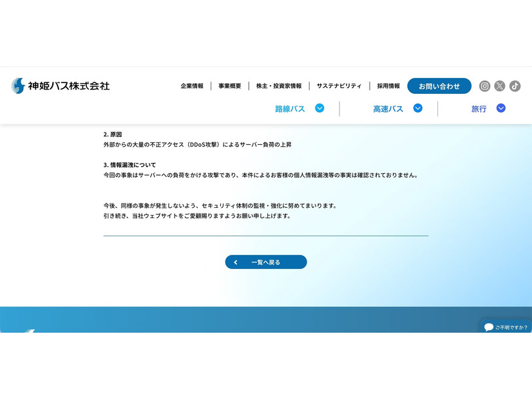Click the sentence starting 引き続き、当社ウェブサイト
532x399 pixels.
point(197,216)
